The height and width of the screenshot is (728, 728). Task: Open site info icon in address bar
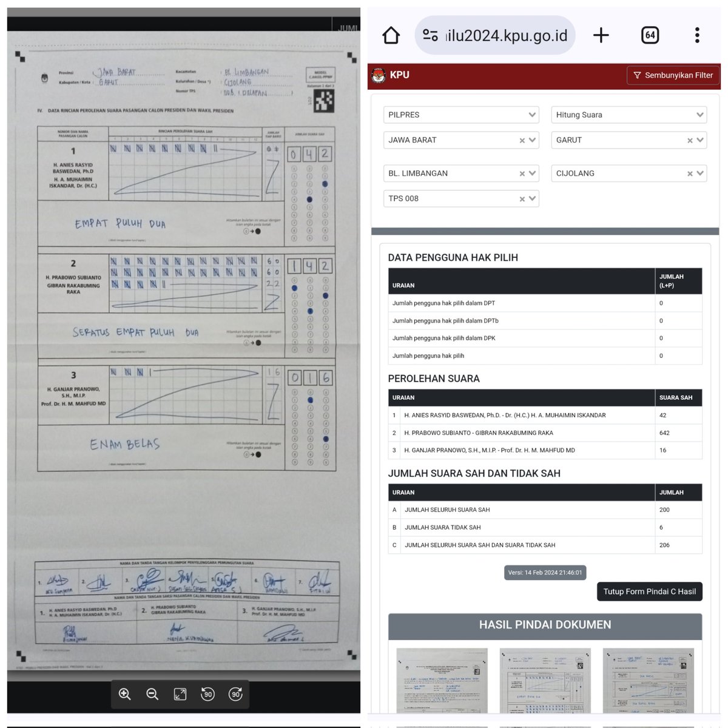point(431,35)
